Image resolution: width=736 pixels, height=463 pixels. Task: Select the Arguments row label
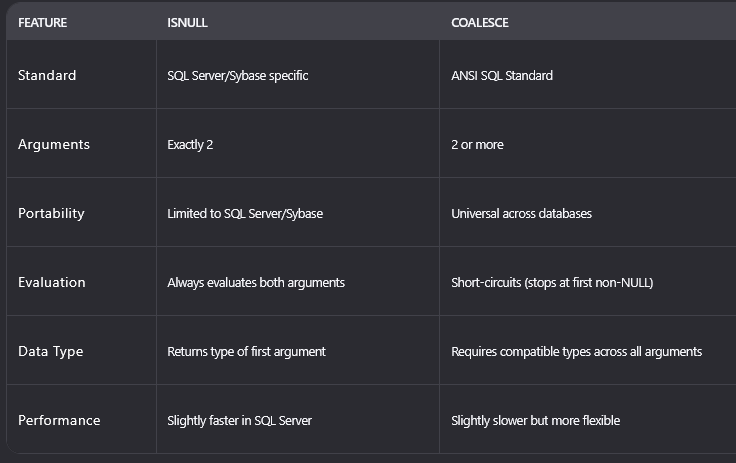[54, 144]
